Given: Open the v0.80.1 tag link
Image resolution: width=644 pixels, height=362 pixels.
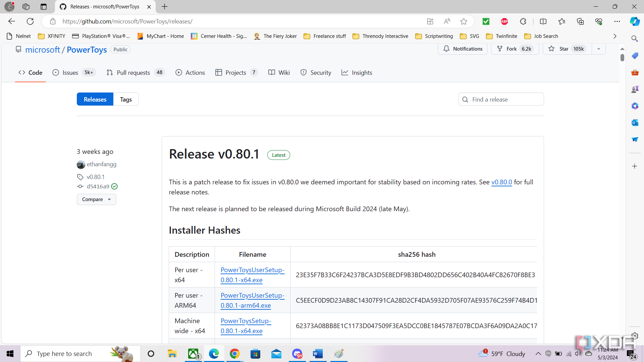Looking at the screenshot, I should (96, 177).
